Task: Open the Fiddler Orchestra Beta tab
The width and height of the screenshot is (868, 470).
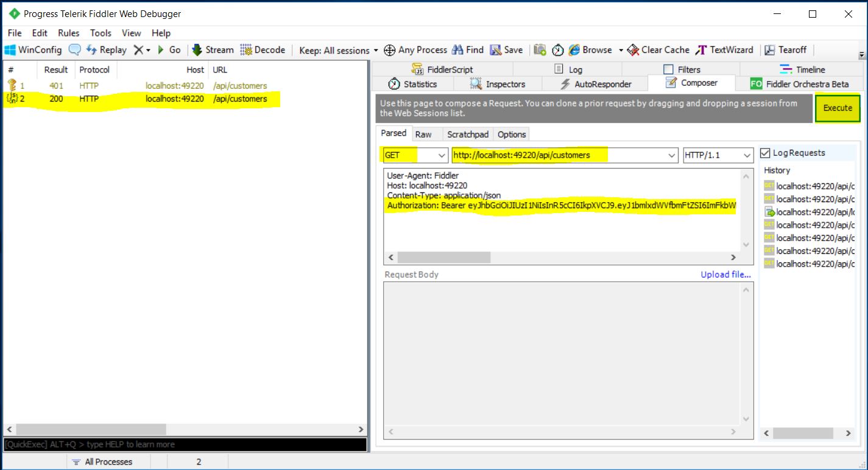Action: [x=799, y=84]
